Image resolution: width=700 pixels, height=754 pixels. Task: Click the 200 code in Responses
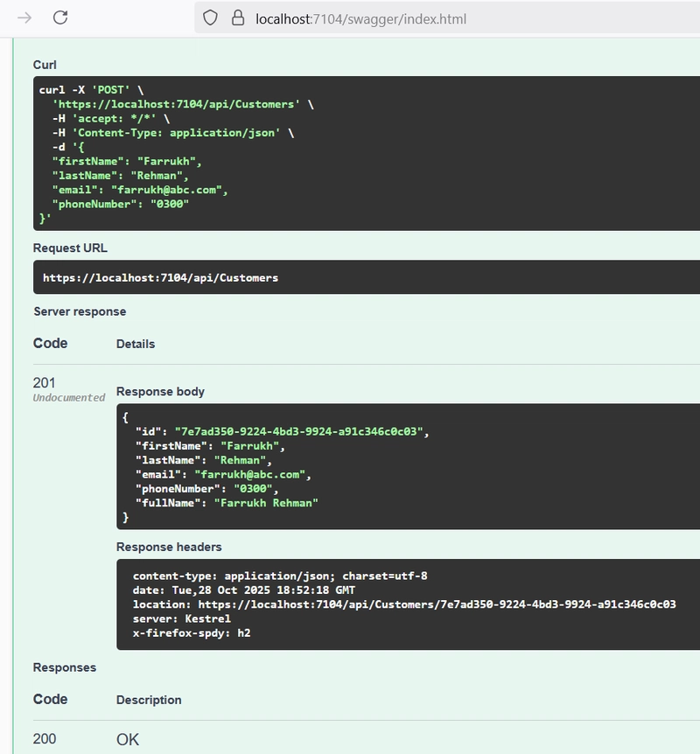point(45,739)
